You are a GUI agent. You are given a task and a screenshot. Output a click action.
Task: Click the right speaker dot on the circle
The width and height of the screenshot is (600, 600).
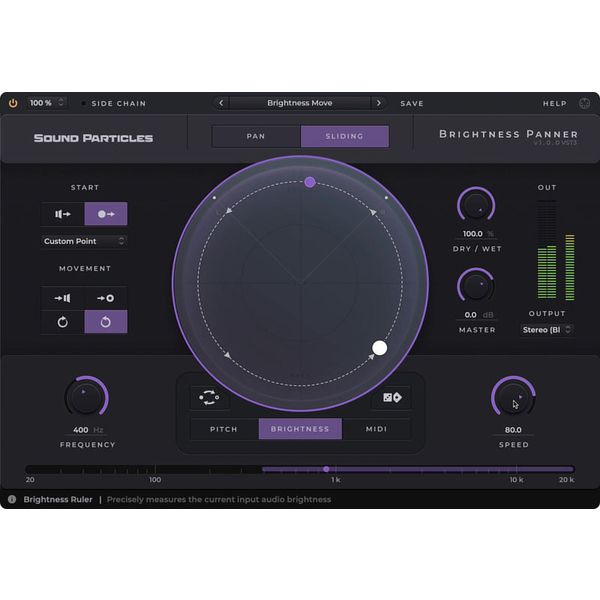(x=386, y=198)
